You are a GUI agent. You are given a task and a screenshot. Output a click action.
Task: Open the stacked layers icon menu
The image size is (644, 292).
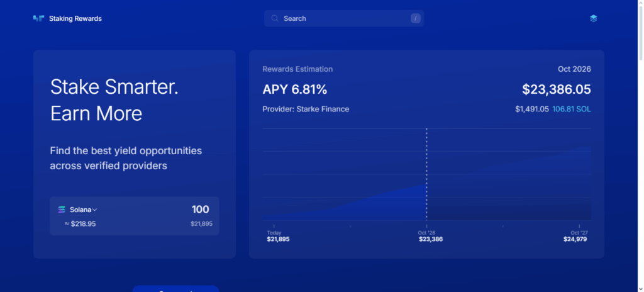coord(593,19)
